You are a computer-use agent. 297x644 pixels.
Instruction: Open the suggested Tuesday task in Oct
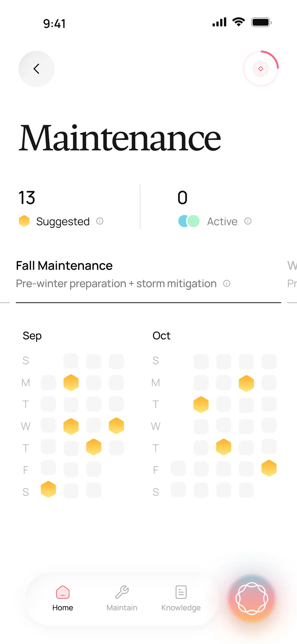coord(201,405)
